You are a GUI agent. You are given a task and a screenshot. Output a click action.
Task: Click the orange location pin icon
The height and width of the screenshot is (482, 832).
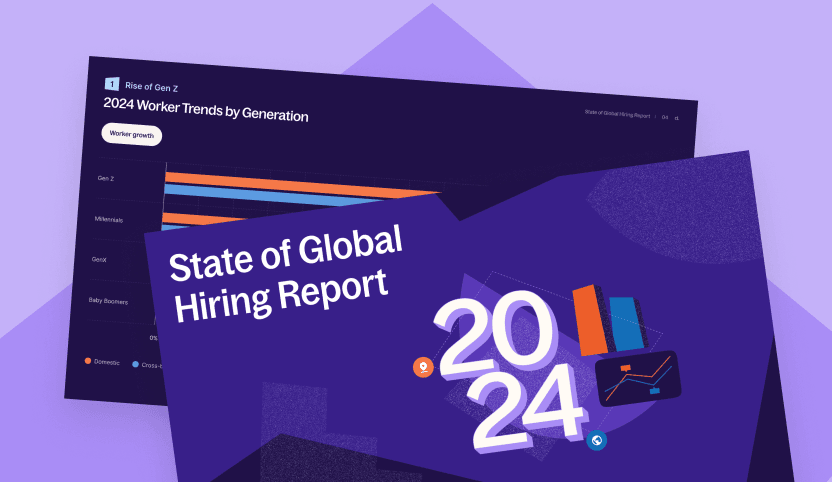click(423, 368)
